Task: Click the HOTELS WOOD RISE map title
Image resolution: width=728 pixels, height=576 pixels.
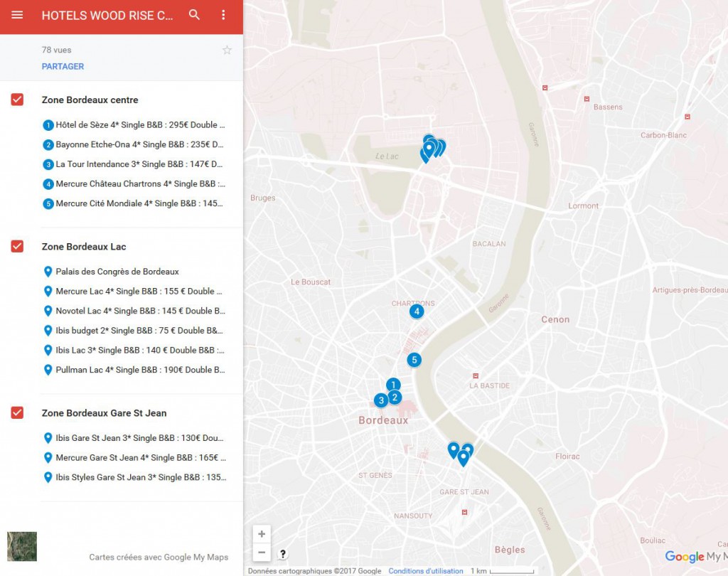Action: click(x=107, y=16)
